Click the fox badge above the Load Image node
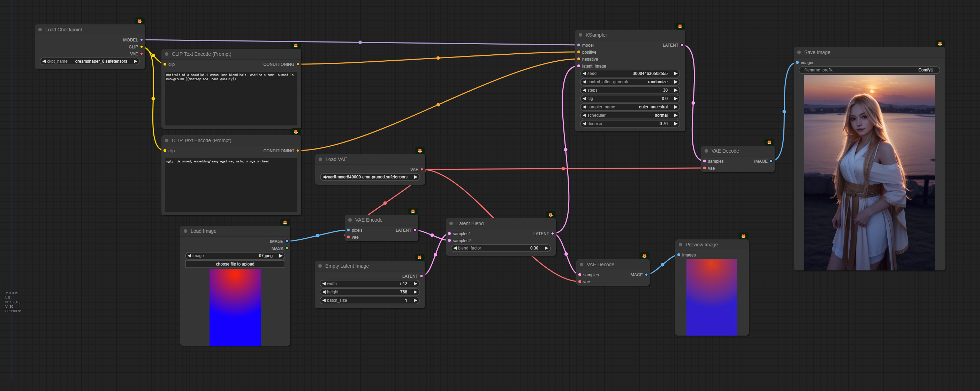Screen dimensions: 980x391 click(x=285, y=222)
